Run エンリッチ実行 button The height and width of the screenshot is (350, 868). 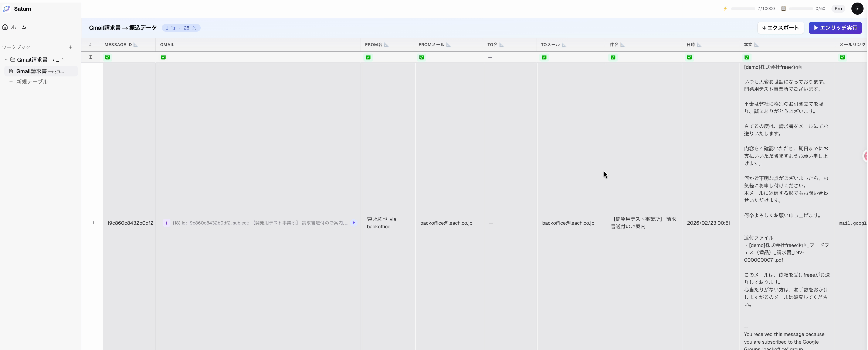(835, 28)
